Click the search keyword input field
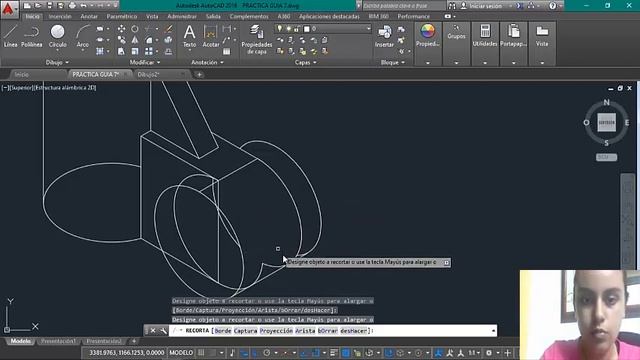 pos(404,6)
